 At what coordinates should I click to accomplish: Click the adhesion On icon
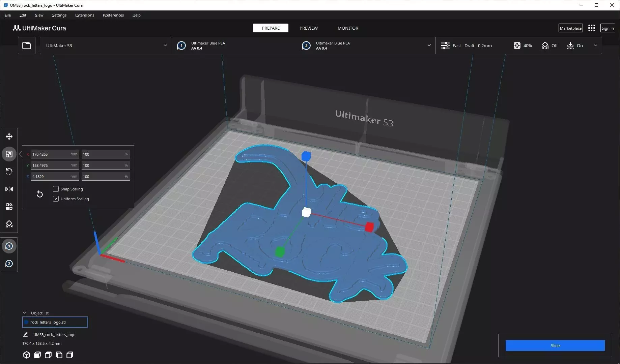[570, 45]
